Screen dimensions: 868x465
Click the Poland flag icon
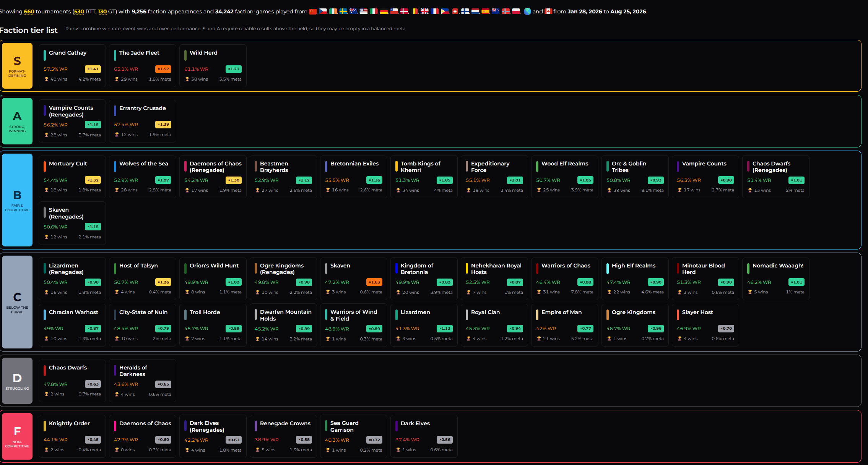(516, 11)
